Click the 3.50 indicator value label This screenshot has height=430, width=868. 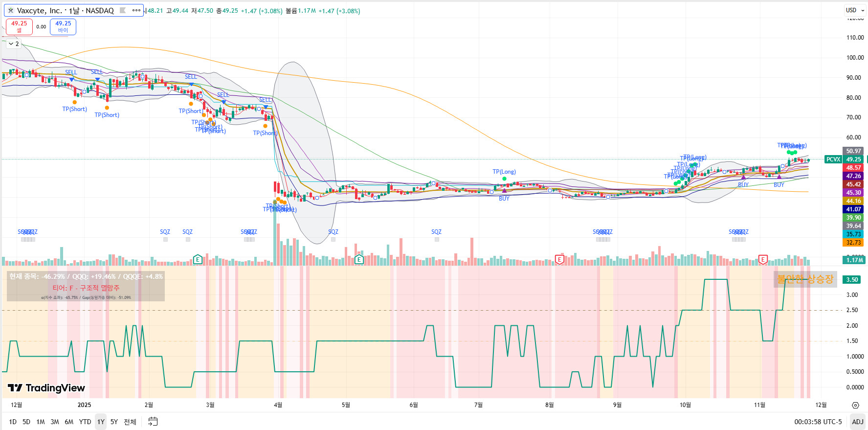(x=852, y=280)
